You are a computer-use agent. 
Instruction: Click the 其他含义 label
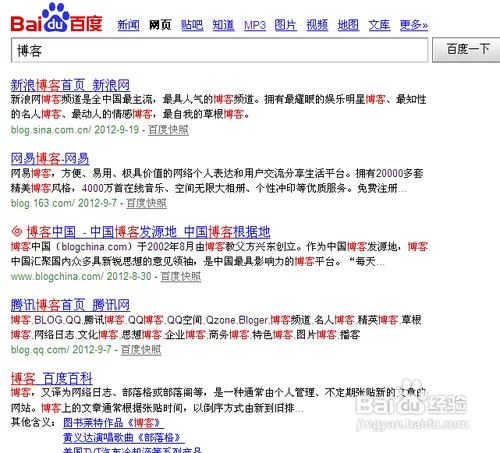tap(33, 422)
